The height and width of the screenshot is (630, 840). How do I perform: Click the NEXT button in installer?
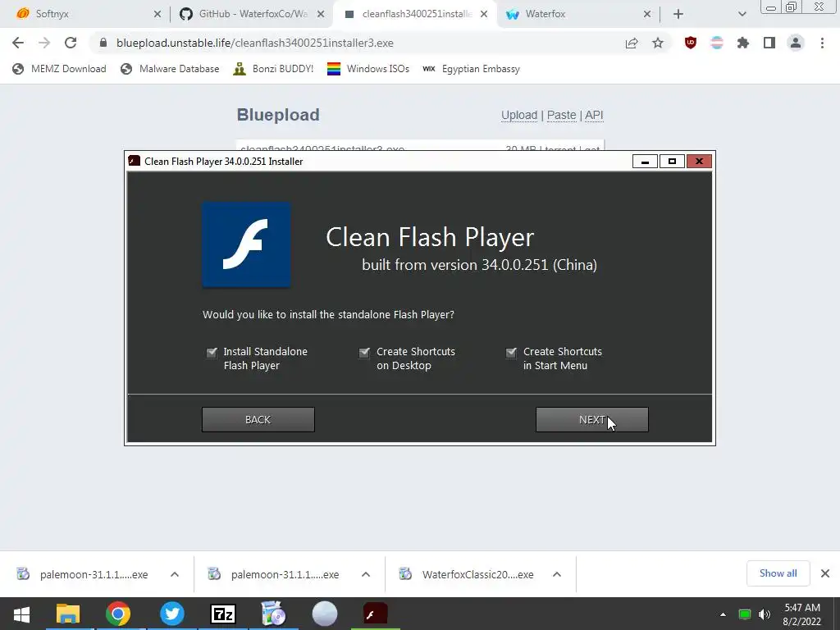pyautogui.click(x=592, y=419)
